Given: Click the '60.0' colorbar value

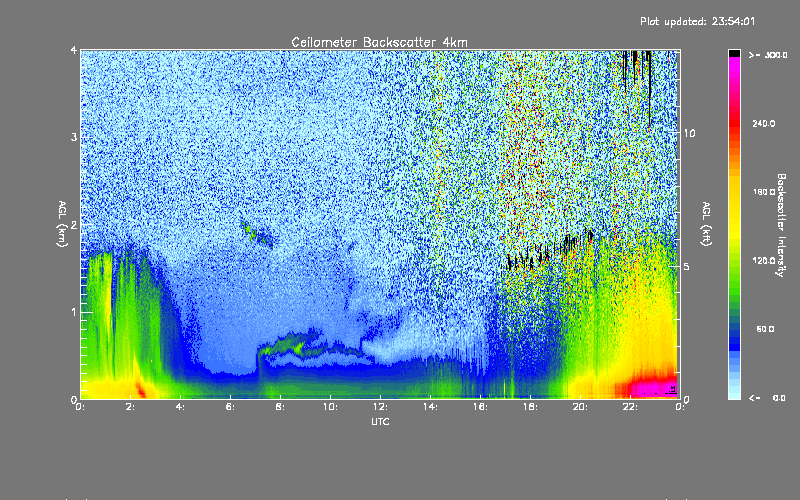Looking at the screenshot, I should (765, 329).
